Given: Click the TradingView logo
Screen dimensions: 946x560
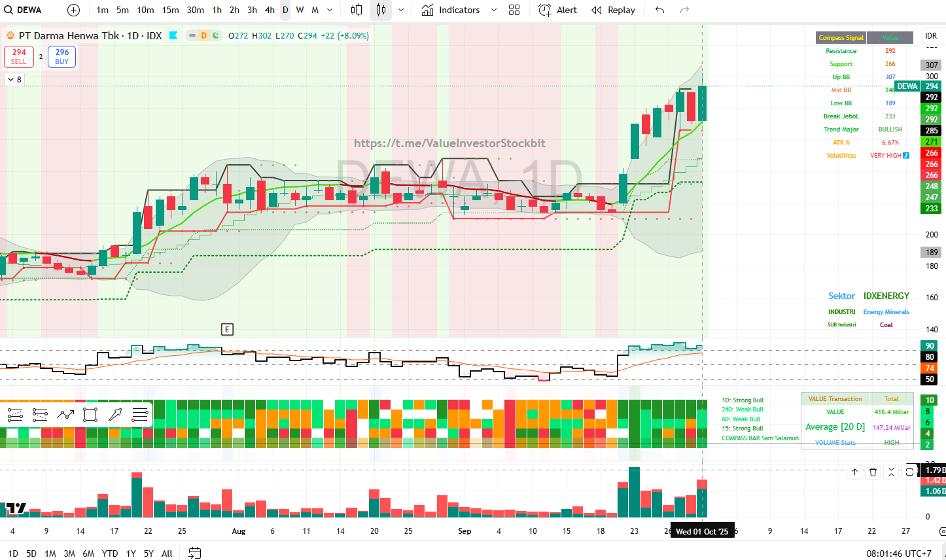Looking at the screenshot, I should pos(16,508).
